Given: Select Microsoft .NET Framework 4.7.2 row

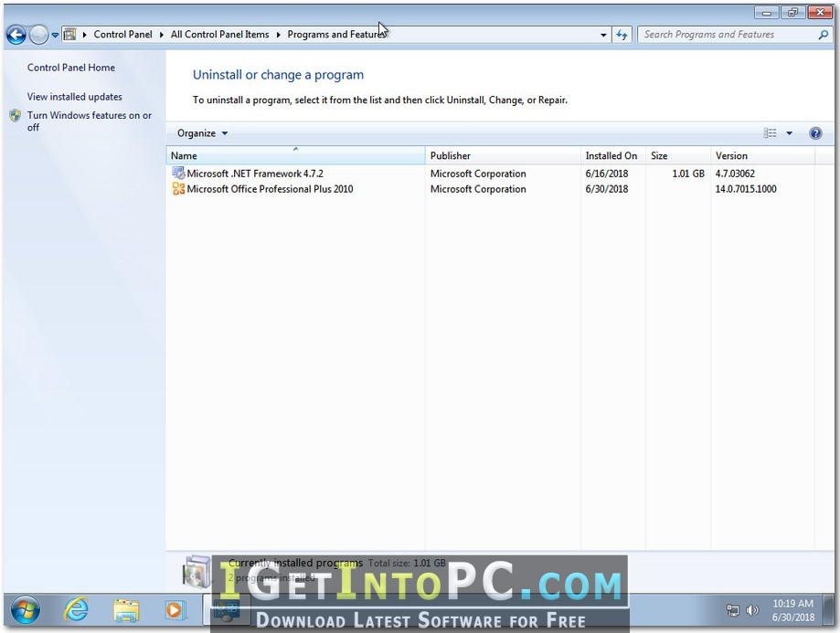Looking at the screenshot, I should coord(490,174).
